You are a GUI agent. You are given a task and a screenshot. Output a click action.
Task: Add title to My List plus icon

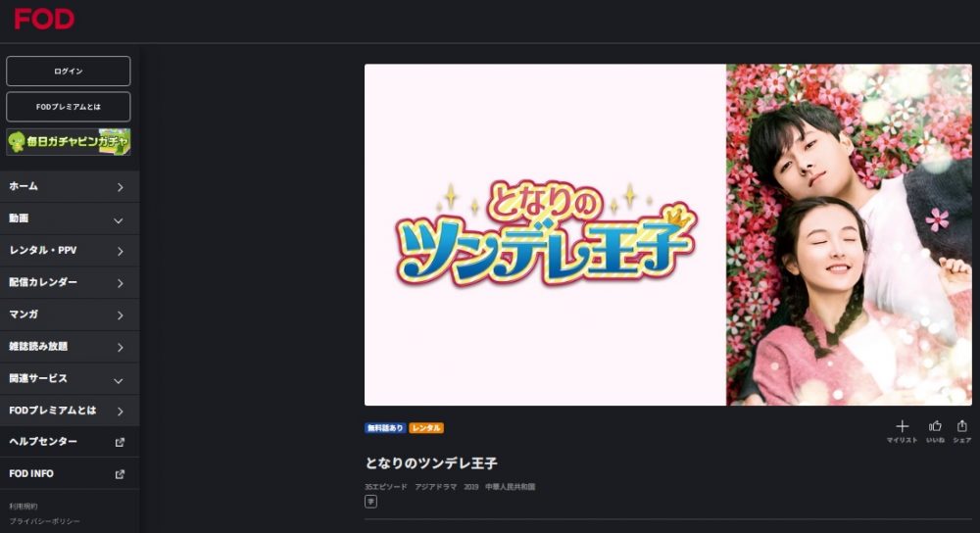pyautogui.click(x=902, y=426)
